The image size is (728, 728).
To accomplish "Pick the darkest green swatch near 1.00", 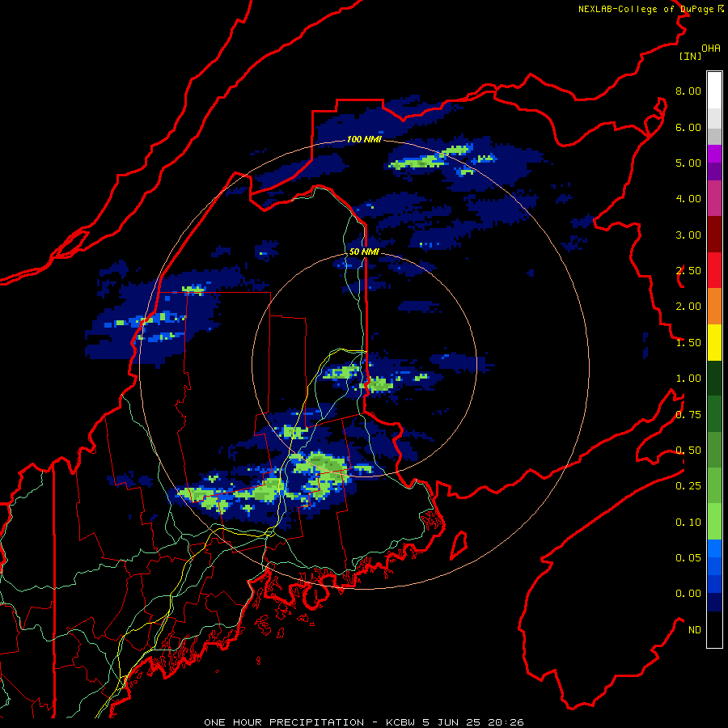I will [714, 378].
